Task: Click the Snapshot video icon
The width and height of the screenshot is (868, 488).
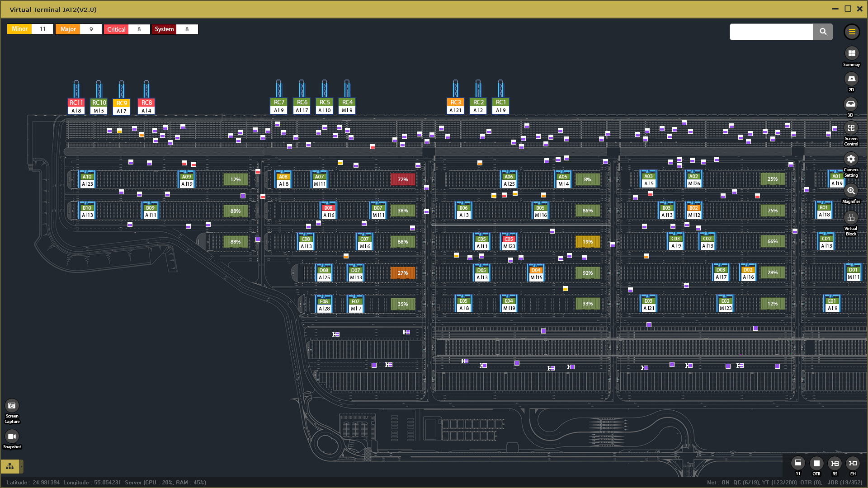Action: tap(12, 436)
